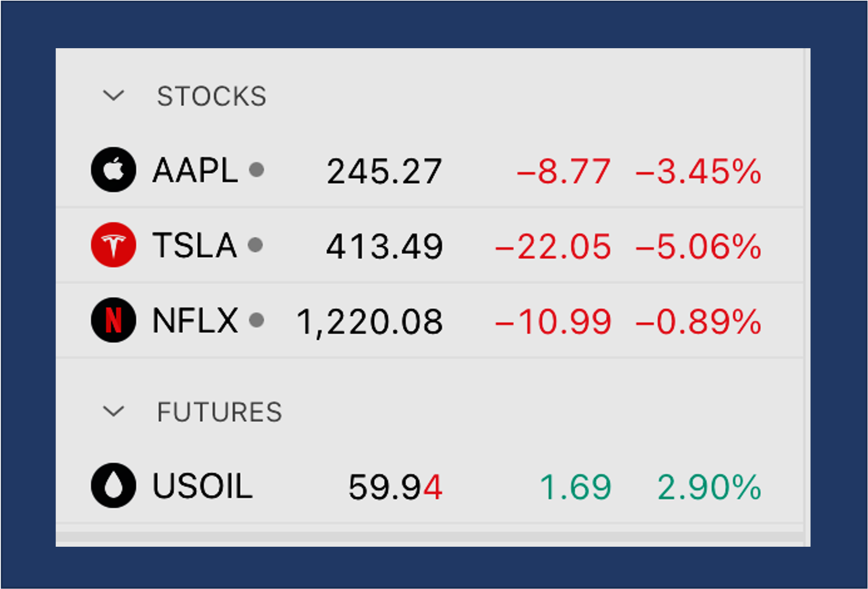Collapse the FUTURES section chevron

pyautogui.click(x=114, y=411)
